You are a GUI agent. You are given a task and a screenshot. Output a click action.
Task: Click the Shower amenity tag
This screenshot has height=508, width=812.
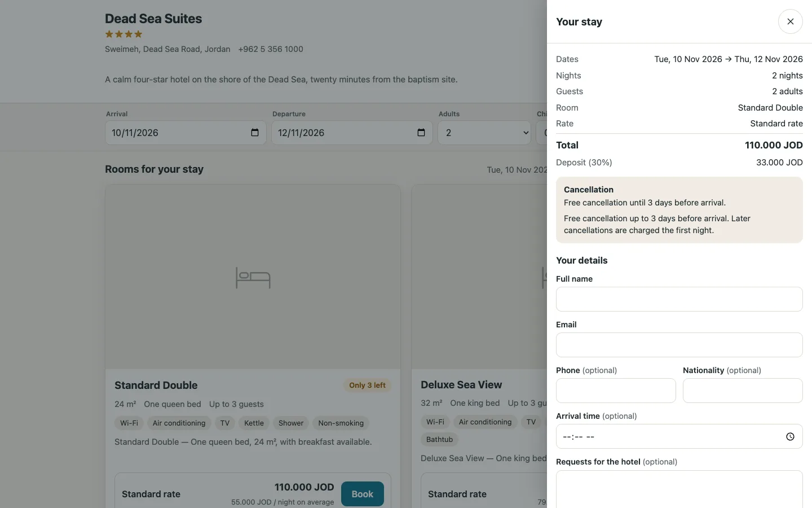pyautogui.click(x=291, y=423)
